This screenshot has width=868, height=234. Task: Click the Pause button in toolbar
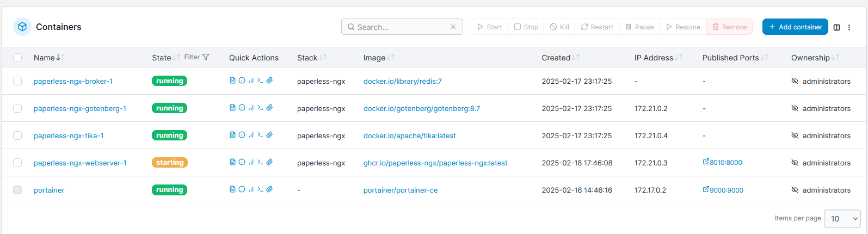pyautogui.click(x=639, y=27)
